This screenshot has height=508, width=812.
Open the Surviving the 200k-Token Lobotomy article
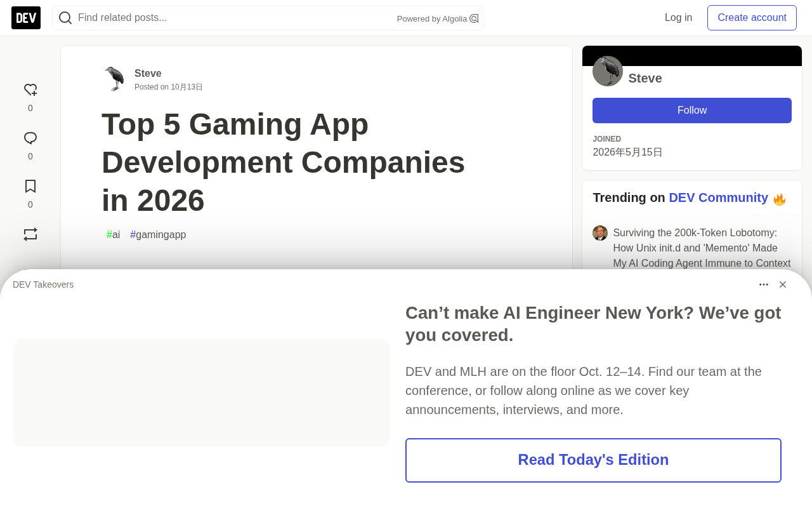click(x=702, y=248)
